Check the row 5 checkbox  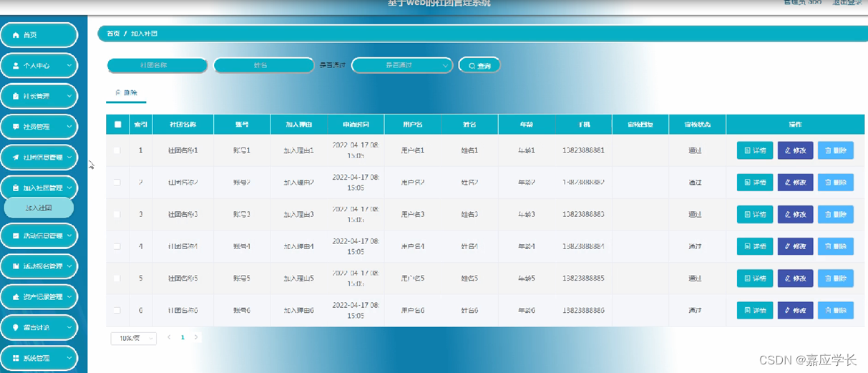coord(117,278)
